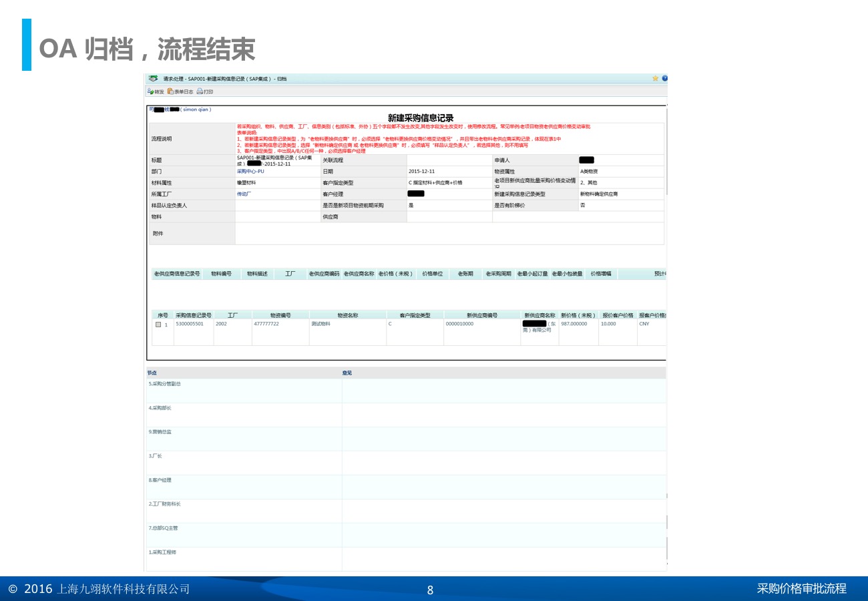
Task: Click the simon qian user link
Action: [196, 109]
